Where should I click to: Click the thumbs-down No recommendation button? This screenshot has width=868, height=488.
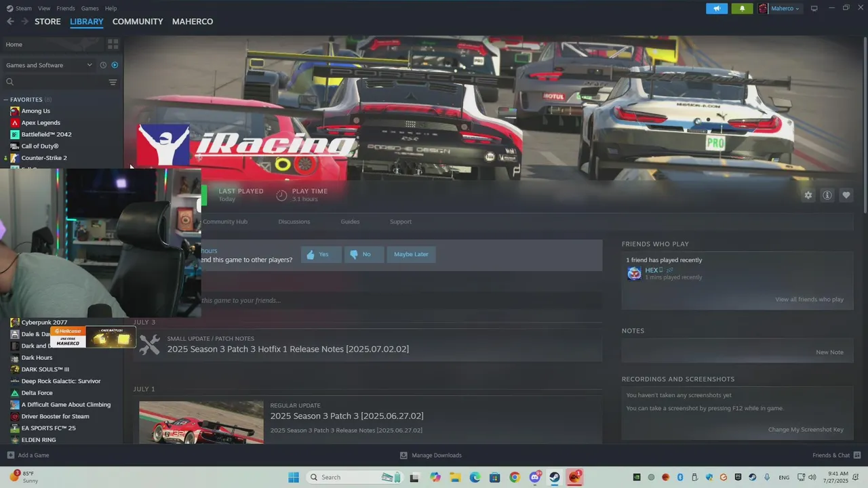pyautogui.click(x=364, y=254)
